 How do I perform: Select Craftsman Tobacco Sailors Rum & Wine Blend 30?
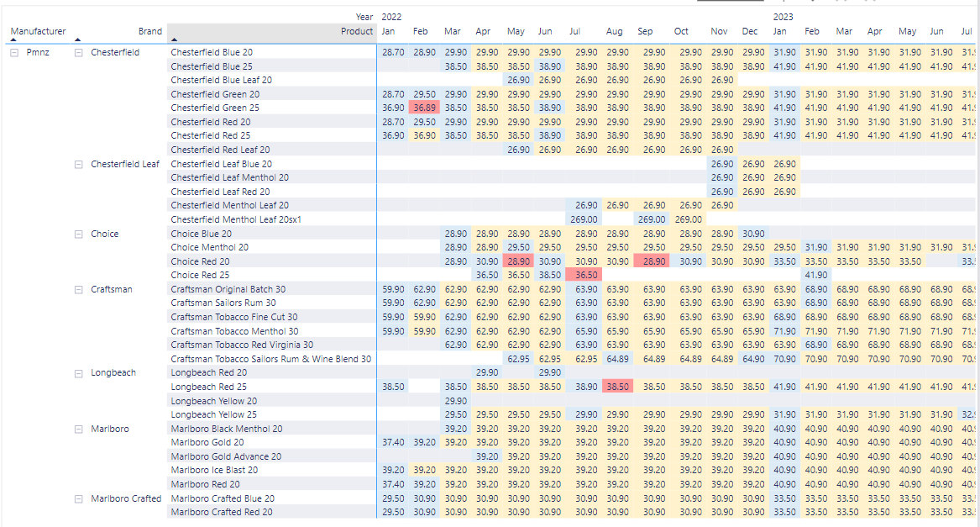point(272,359)
